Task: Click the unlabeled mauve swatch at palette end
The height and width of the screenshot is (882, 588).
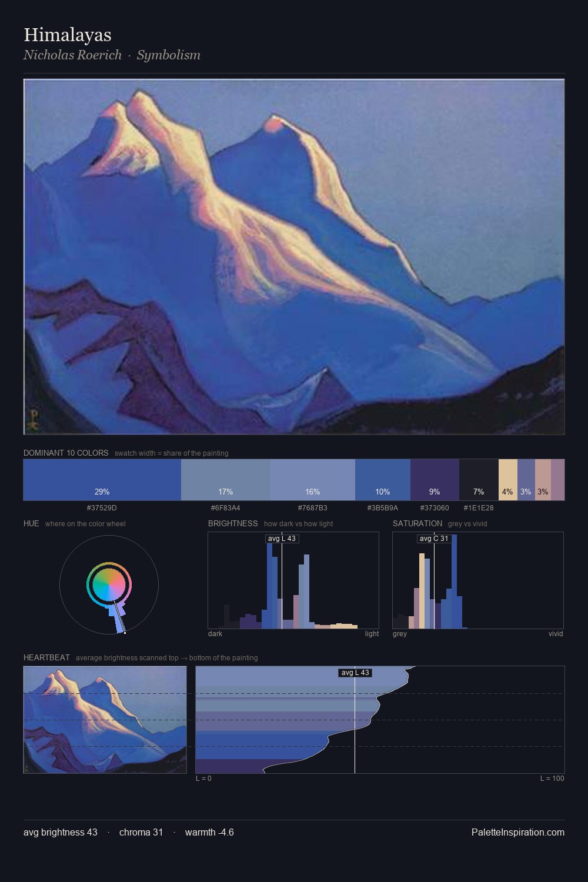Action: tap(557, 480)
